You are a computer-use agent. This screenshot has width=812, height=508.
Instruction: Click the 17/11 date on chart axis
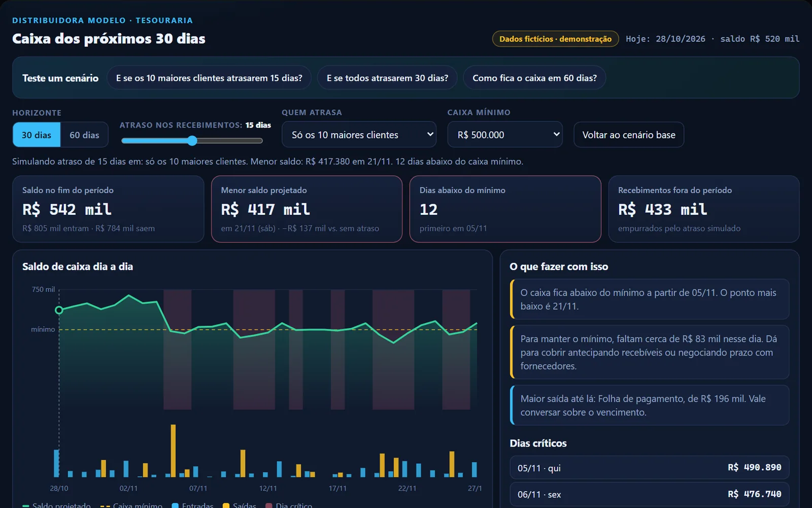(x=337, y=488)
